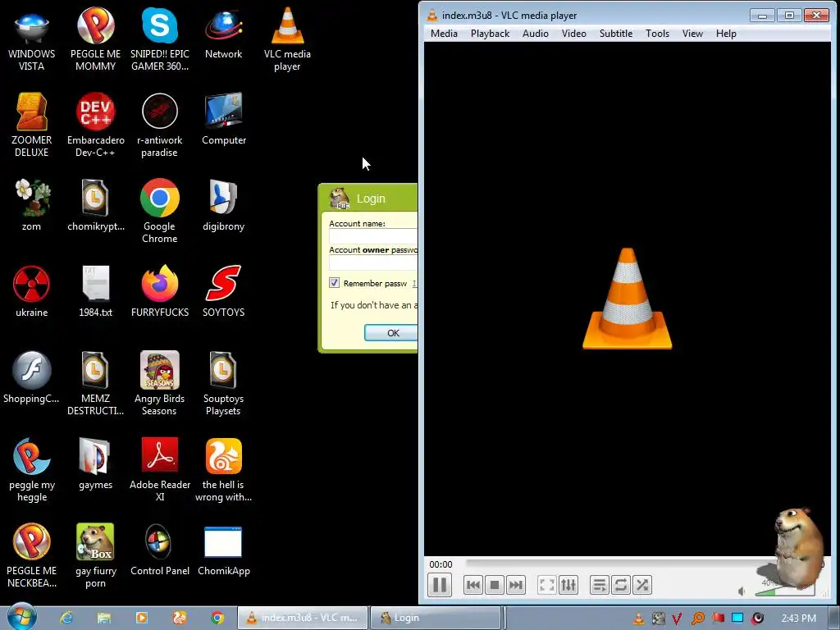Skip to next media in VLC
840x630 pixels.
click(516, 585)
